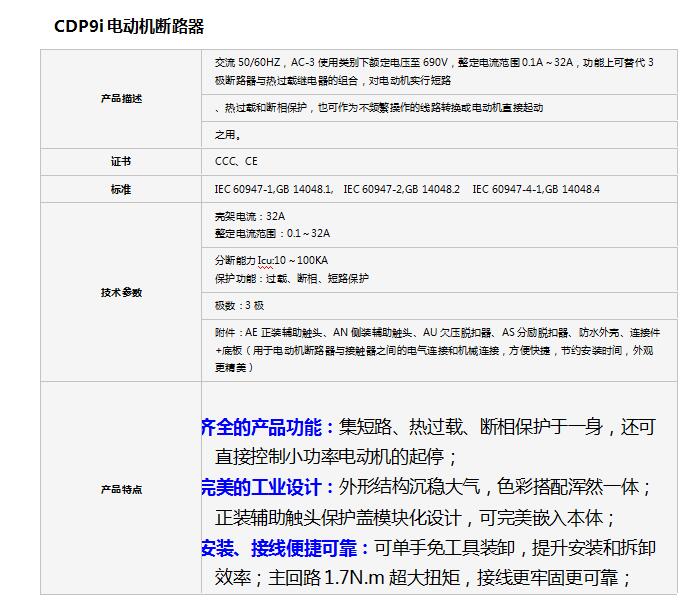
Task: Click the line starting '+底板（用于电动机断路器'
Action: [x=434, y=351]
